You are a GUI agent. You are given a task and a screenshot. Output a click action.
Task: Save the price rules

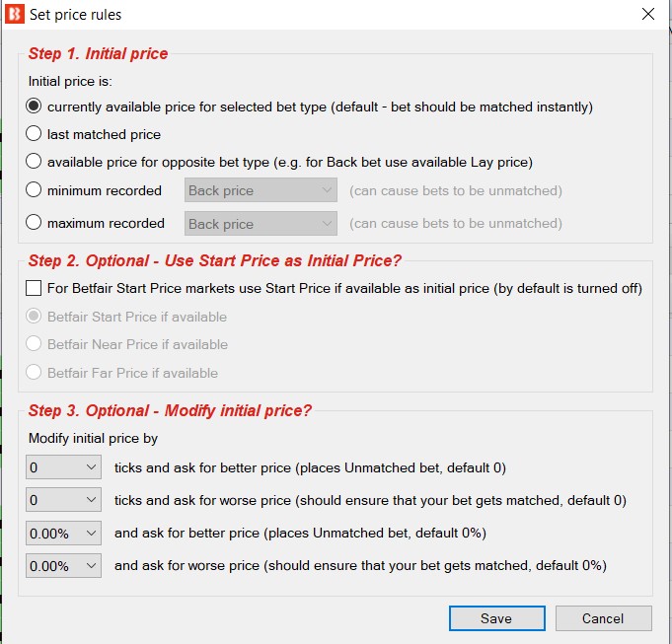(496, 618)
